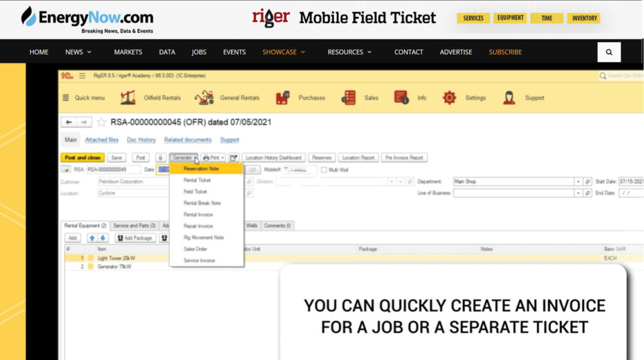The image size is (644, 360).
Task: Expand the Line of Business dropdown
Action: (578, 194)
